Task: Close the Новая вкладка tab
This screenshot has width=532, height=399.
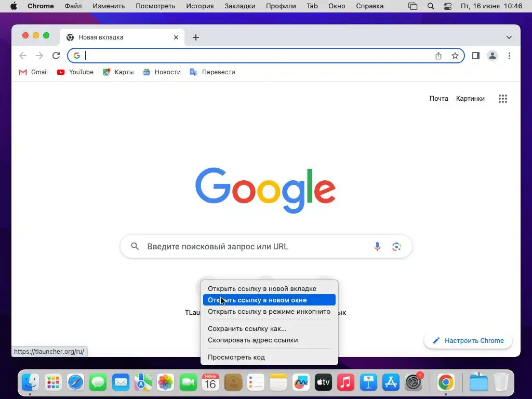Action: pos(176,37)
